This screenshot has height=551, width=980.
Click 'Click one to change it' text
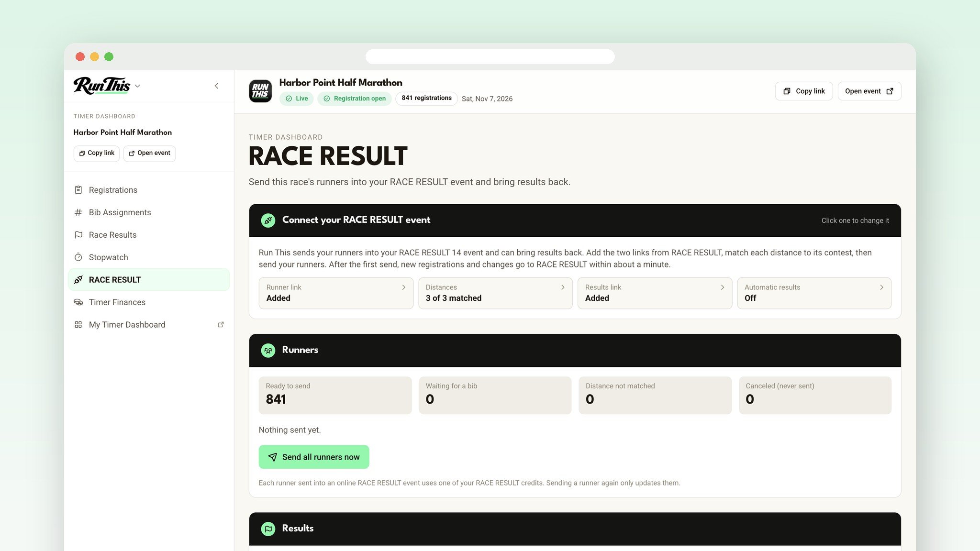click(x=855, y=220)
